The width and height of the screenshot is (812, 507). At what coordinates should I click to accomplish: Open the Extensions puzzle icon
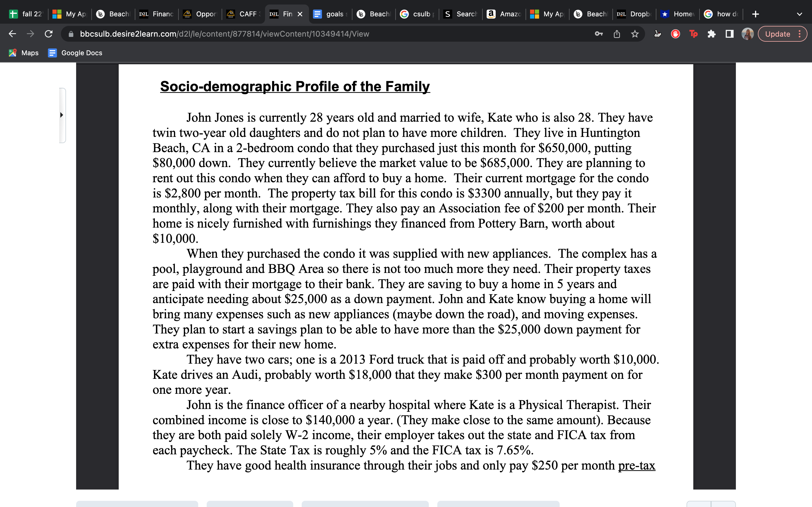point(711,34)
